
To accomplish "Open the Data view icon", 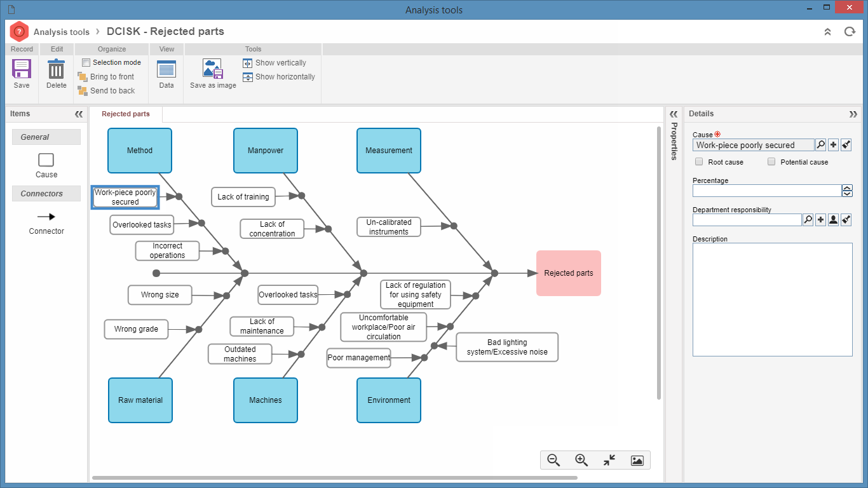I will (x=166, y=69).
